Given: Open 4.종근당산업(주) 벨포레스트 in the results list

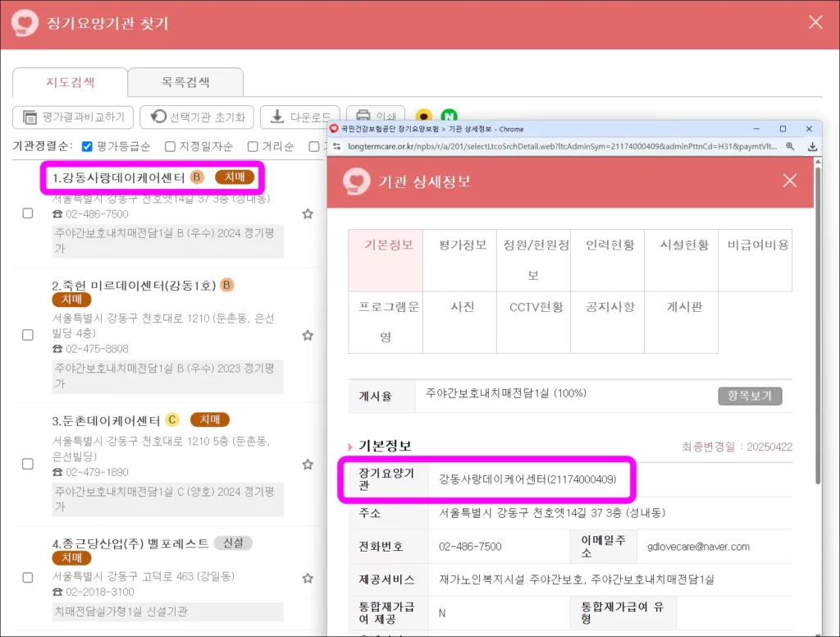Looking at the screenshot, I should pos(130,543).
